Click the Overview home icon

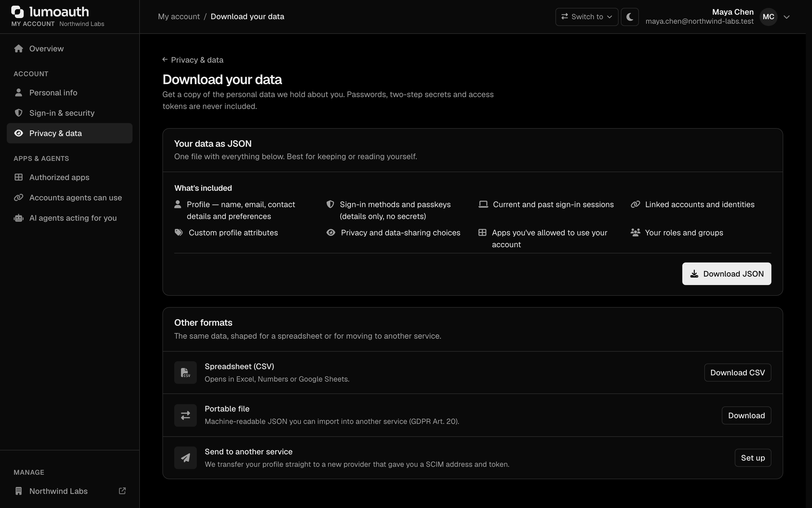coord(19,49)
